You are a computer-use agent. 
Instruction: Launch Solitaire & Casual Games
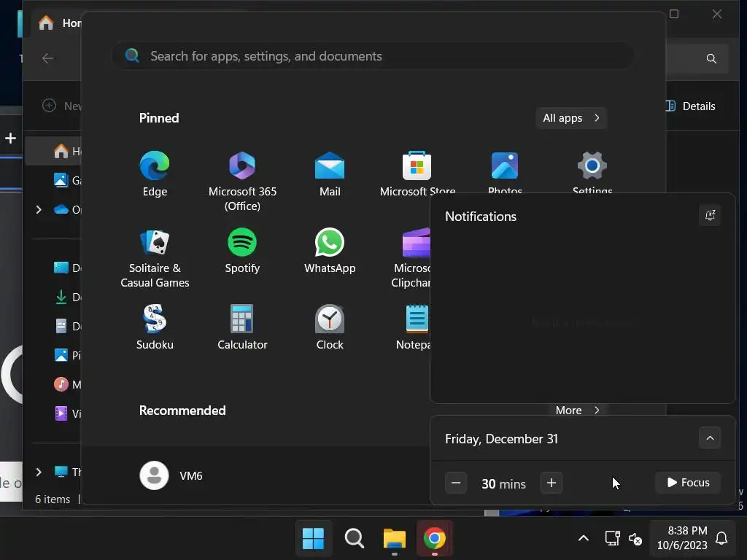(x=155, y=258)
